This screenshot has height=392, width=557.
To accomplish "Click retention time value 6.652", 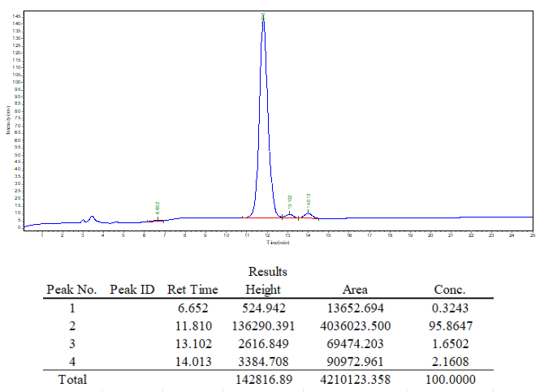I will 193,308.
